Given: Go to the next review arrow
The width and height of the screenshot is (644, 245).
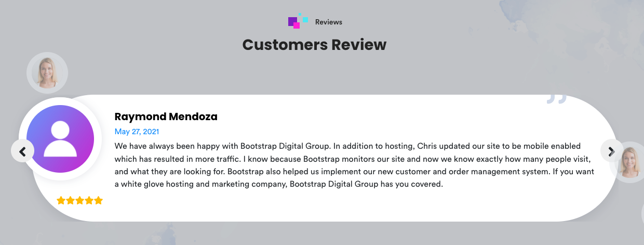Looking at the screenshot, I should coord(611,151).
